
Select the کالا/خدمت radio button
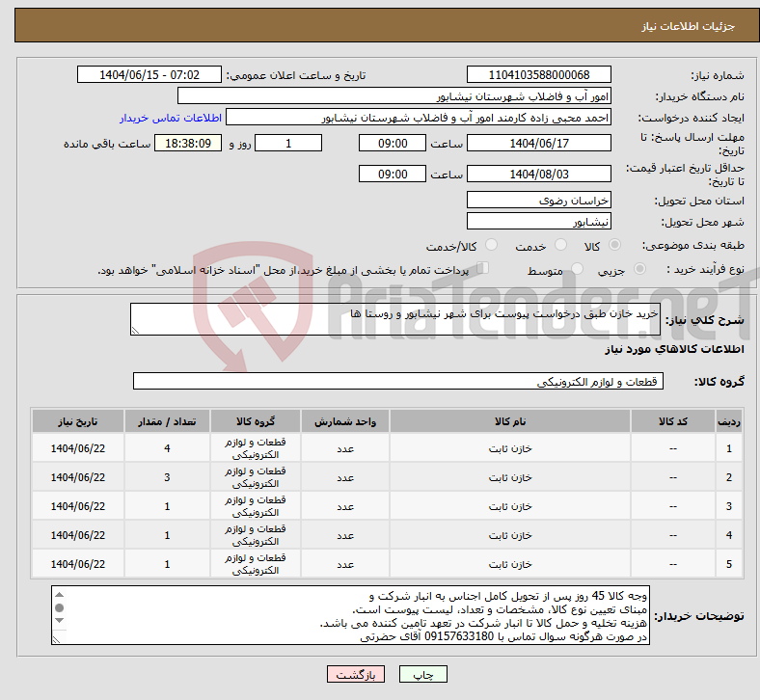[x=492, y=245]
